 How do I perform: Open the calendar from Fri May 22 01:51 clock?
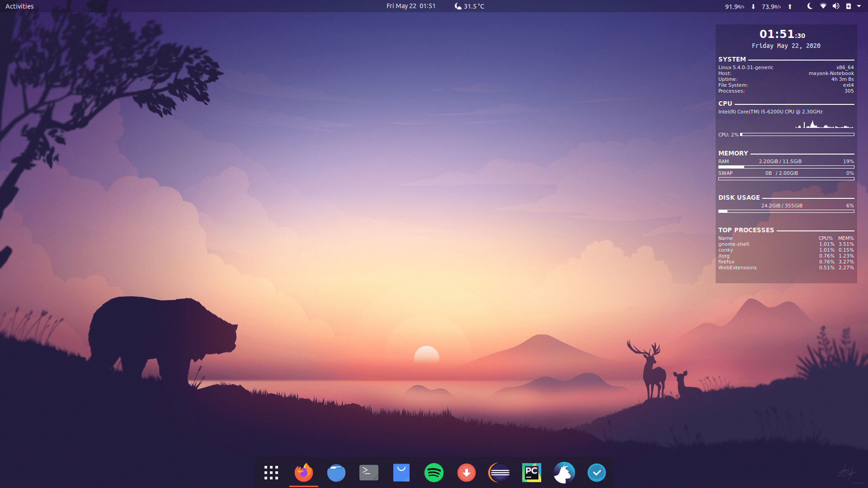point(411,6)
